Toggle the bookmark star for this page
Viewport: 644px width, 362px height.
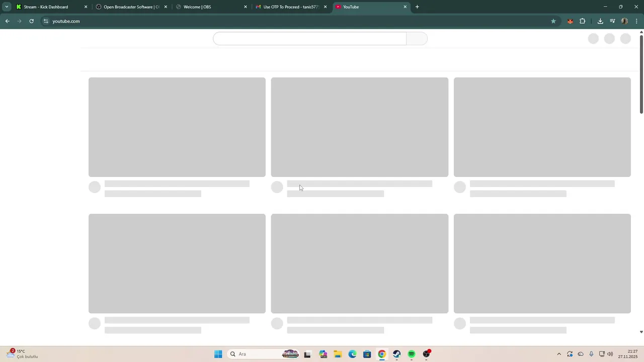pyautogui.click(x=553, y=21)
